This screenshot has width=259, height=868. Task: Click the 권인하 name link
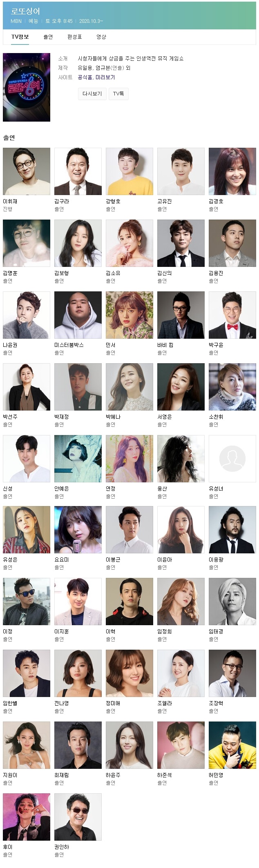coord(62,847)
